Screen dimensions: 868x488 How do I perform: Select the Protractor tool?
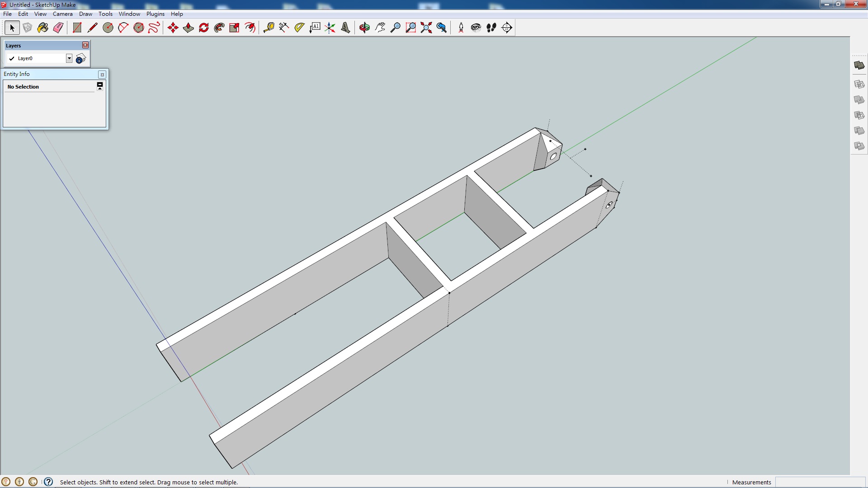(x=299, y=28)
